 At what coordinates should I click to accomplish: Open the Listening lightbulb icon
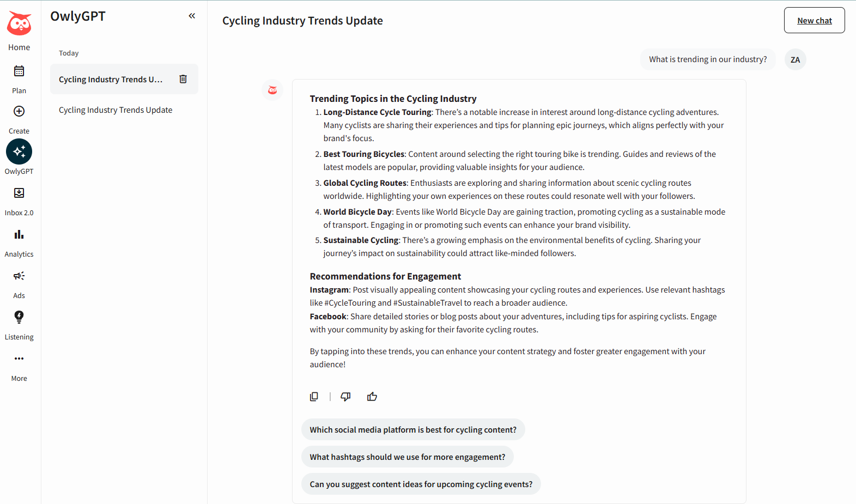19,317
